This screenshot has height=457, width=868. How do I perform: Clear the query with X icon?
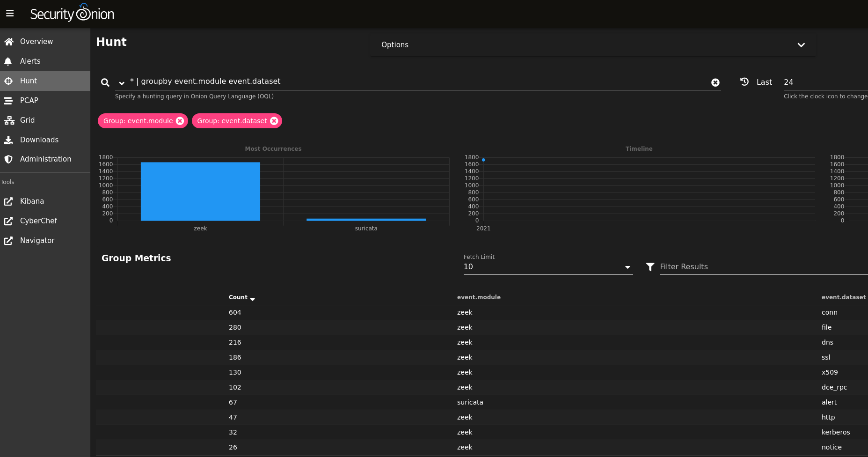click(x=715, y=82)
